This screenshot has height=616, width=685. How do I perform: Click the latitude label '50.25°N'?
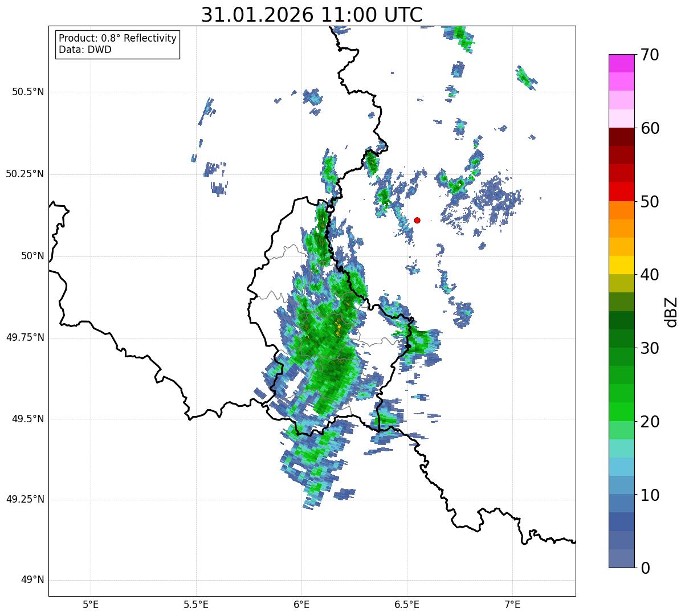click(25, 174)
